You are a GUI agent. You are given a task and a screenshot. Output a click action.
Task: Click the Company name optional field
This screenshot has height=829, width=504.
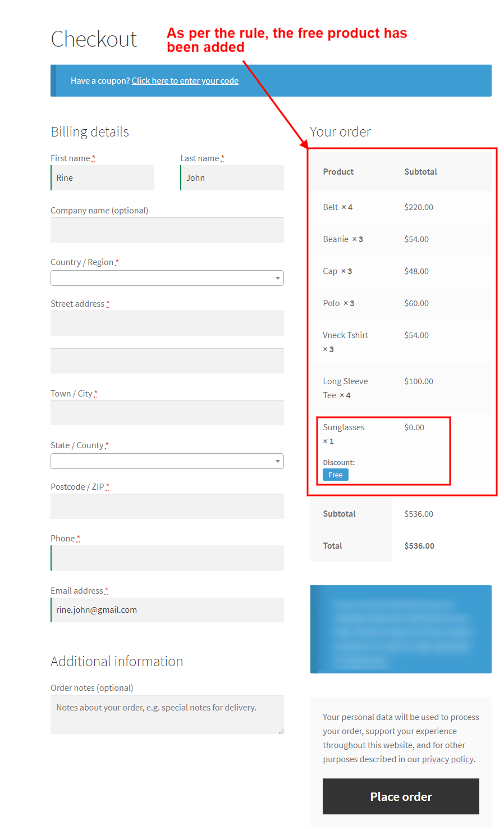167,230
